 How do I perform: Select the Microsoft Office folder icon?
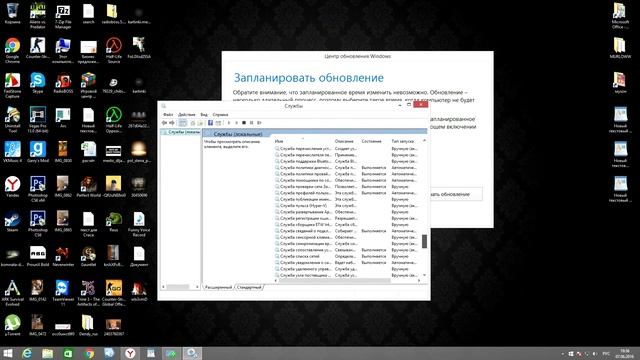tap(620, 16)
